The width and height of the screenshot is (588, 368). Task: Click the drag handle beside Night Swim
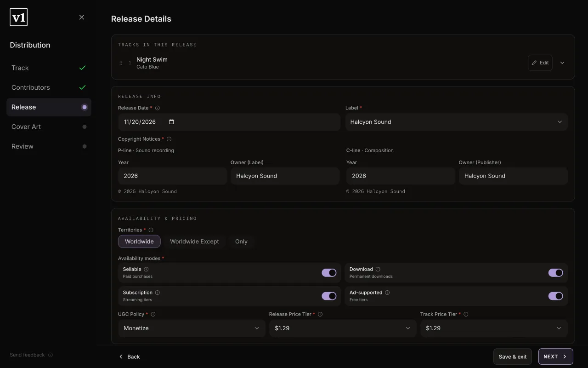pyautogui.click(x=121, y=63)
